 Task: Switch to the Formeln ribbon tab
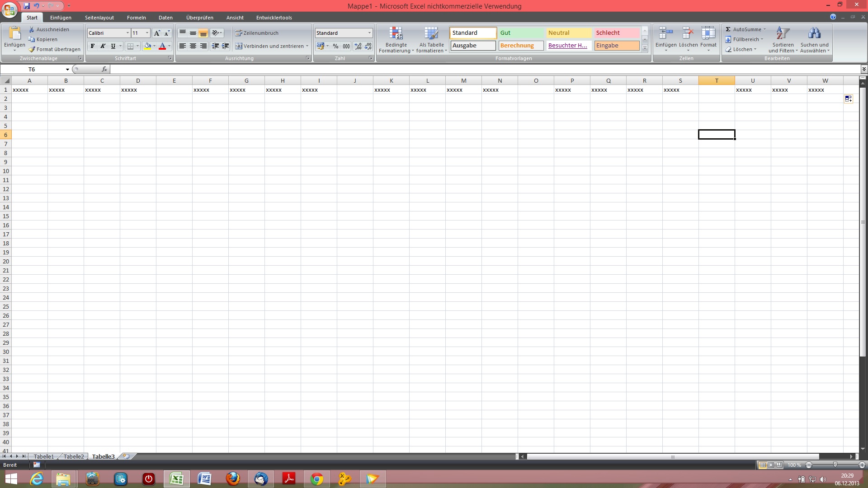tap(136, 18)
